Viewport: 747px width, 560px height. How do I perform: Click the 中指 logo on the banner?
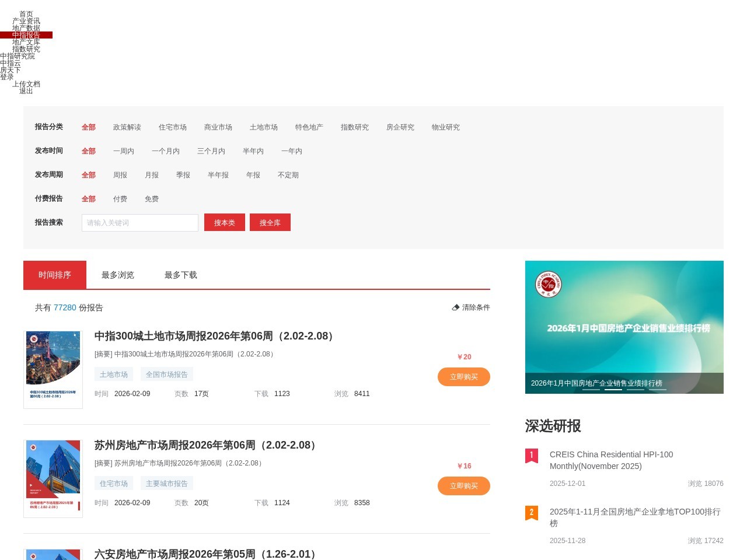coord(549,284)
